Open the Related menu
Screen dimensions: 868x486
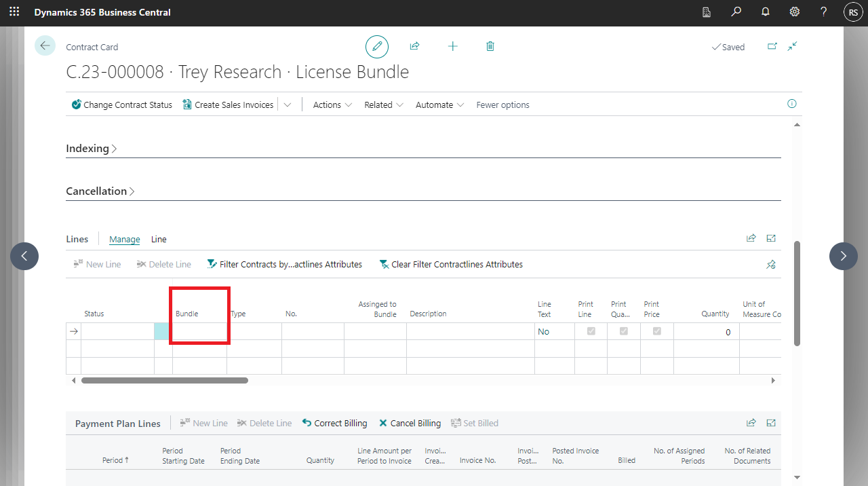click(383, 105)
